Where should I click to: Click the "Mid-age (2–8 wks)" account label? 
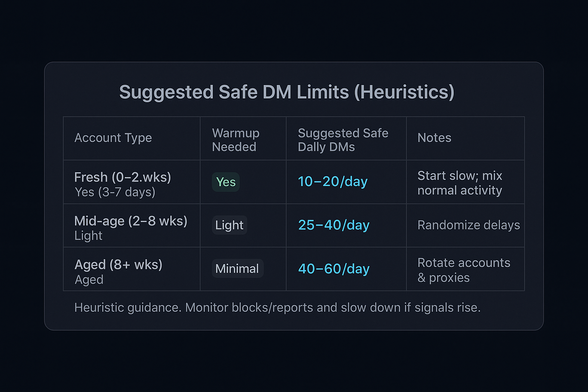pyautogui.click(x=131, y=221)
